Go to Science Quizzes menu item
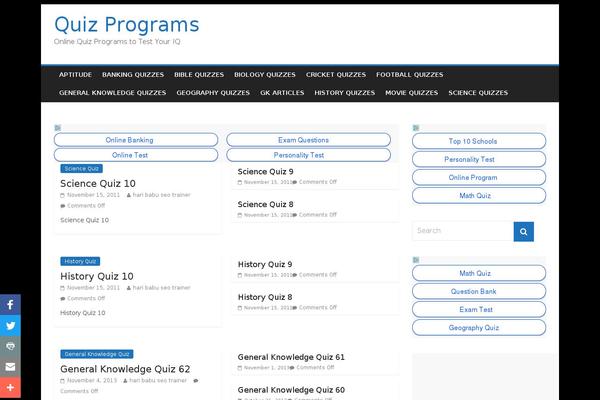This screenshot has height=400, width=600. 478,92
